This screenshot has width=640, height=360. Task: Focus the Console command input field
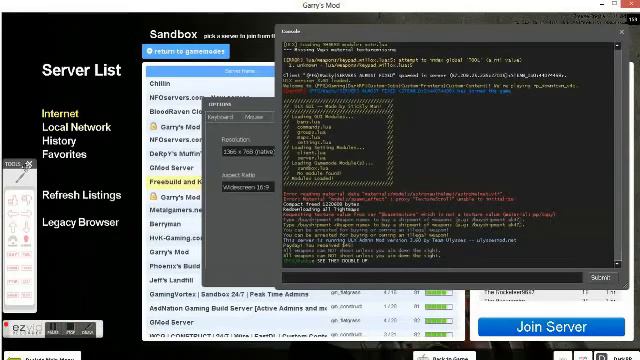[432, 278]
